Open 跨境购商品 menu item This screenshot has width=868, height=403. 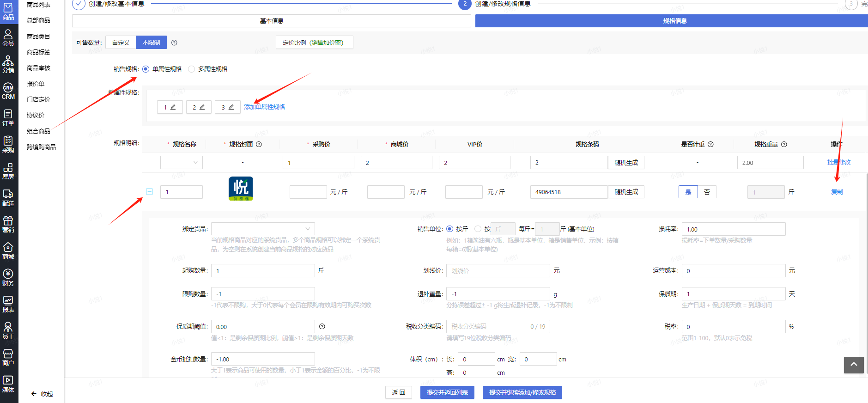click(41, 147)
